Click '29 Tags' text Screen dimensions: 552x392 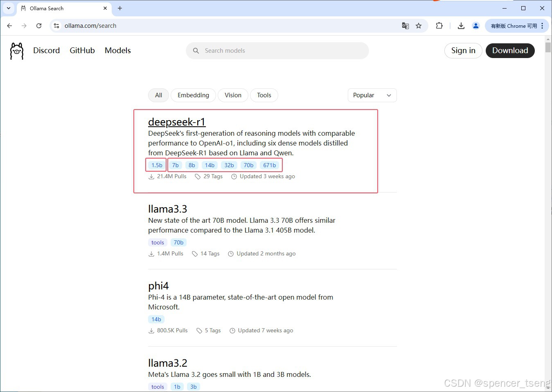click(213, 177)
